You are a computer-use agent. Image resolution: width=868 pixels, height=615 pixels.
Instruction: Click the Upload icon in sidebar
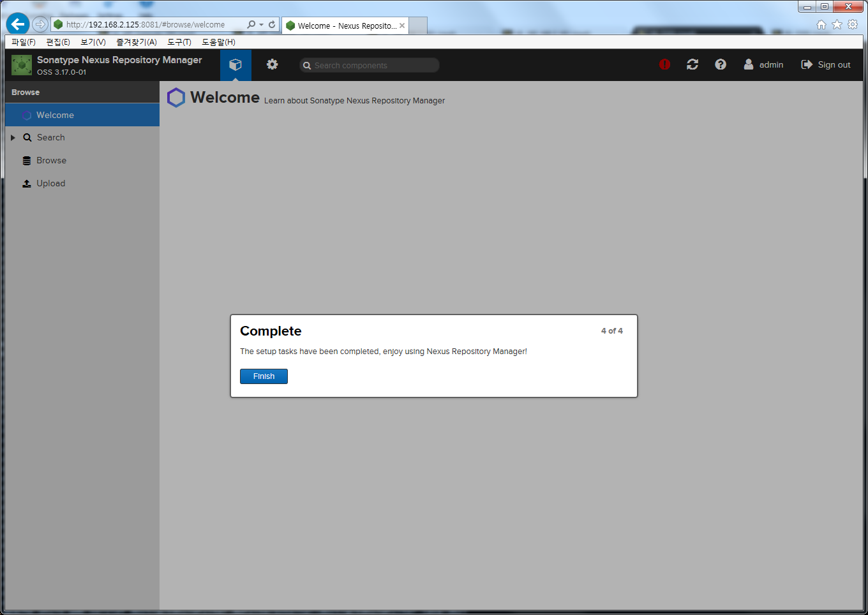click(27, 184)
